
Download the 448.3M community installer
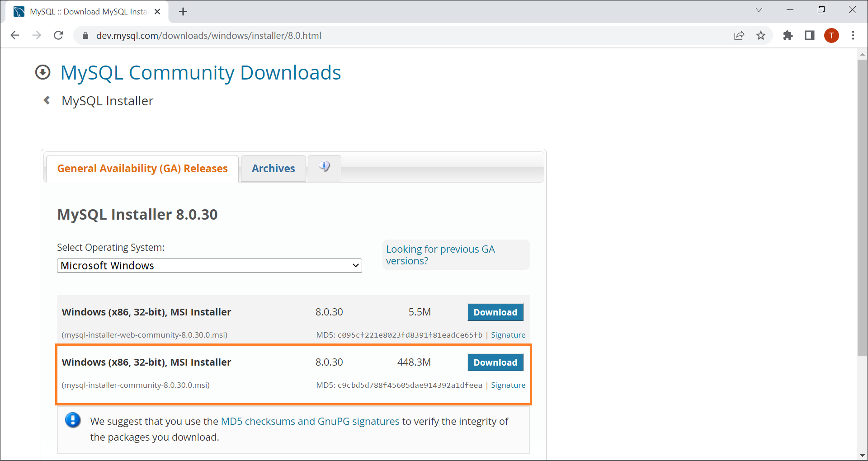(495, 362)
